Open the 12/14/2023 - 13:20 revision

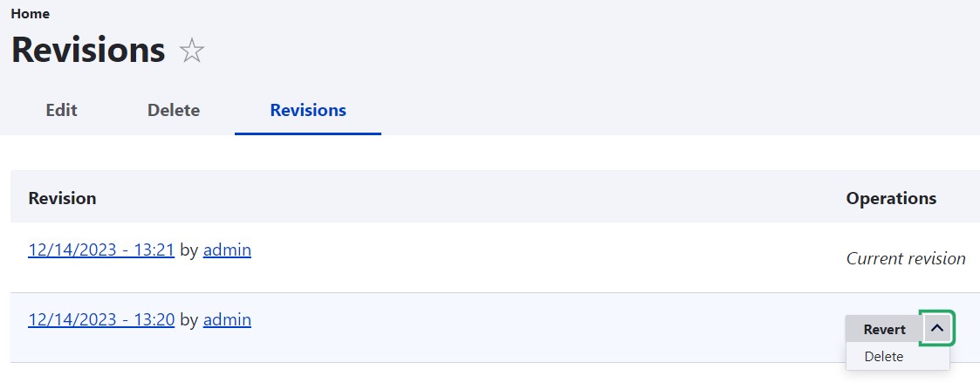tap(101, 320)
